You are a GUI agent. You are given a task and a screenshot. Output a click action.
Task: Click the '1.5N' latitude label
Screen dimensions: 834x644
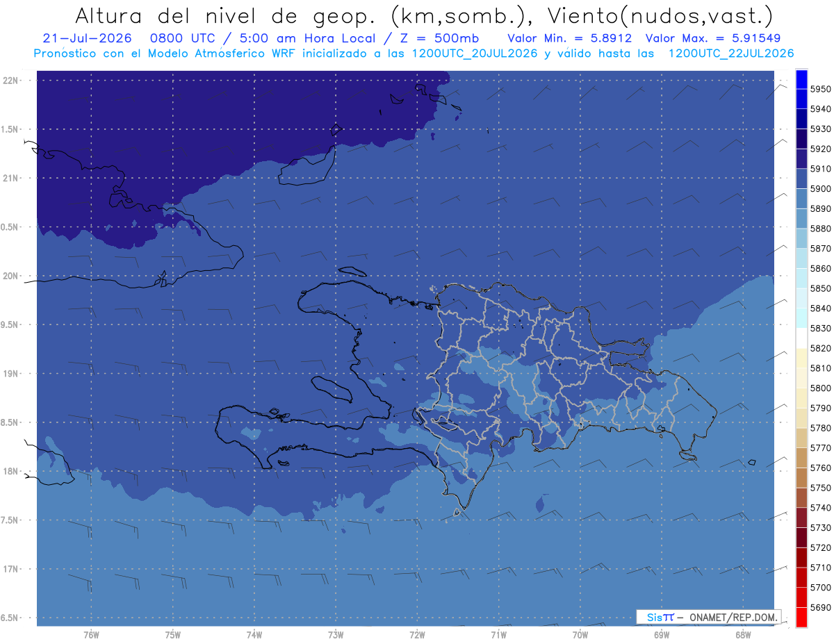click(10, 129)
